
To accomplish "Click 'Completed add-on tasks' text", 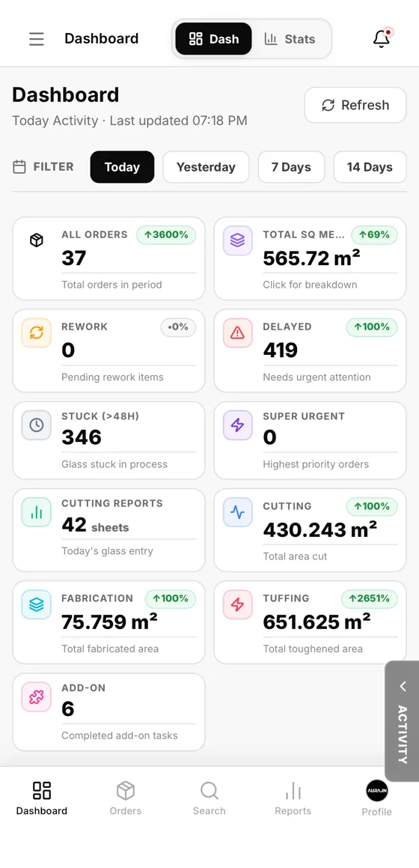I will click(120, 735).
